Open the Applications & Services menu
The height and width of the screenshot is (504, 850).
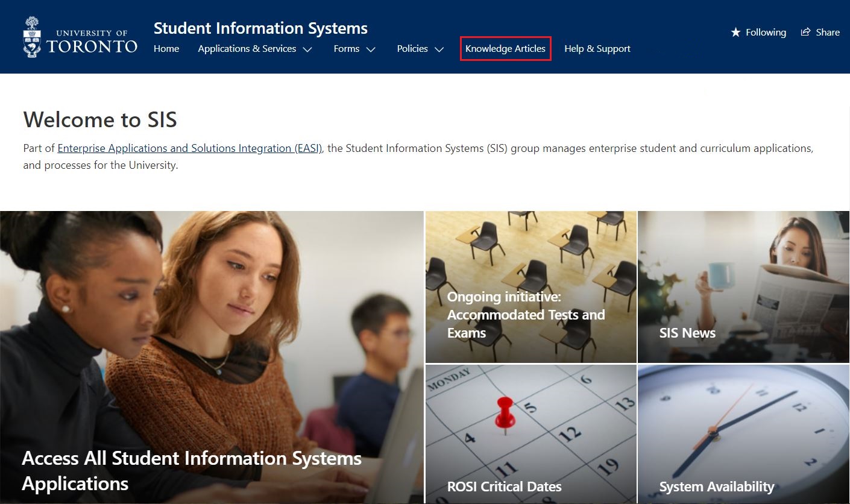click(x=247, y=49)
